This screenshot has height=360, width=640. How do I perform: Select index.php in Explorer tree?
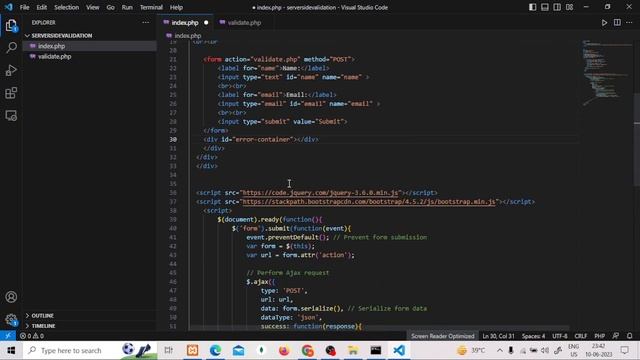(51, 46)
